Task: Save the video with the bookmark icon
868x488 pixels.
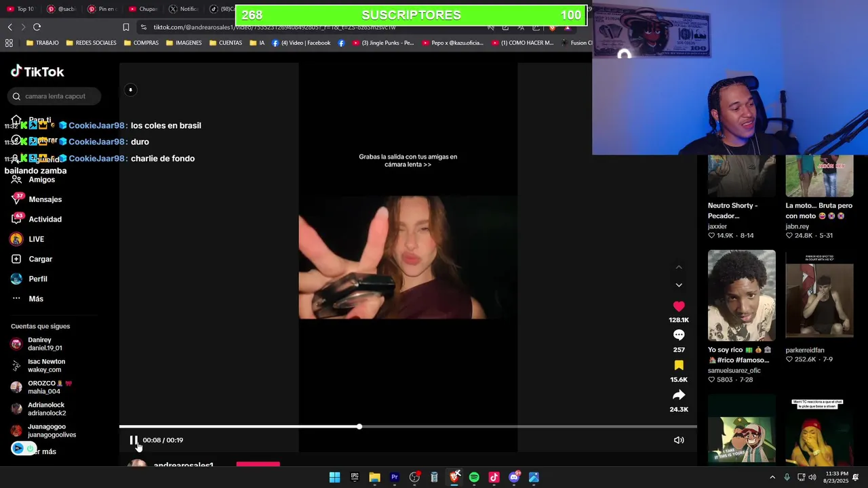Action: (679, 365)
